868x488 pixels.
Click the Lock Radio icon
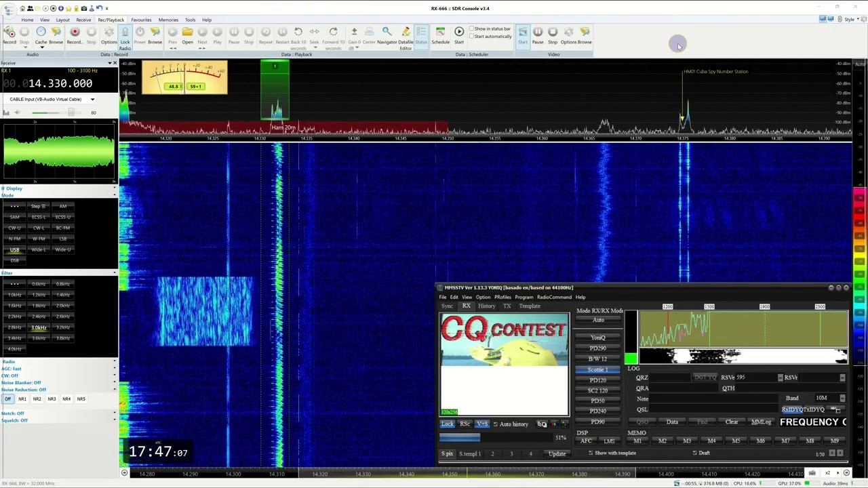point(125,33)
